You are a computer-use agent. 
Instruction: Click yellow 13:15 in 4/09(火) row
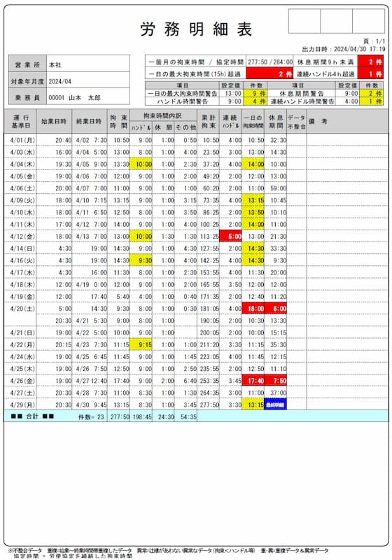(253, 200)
